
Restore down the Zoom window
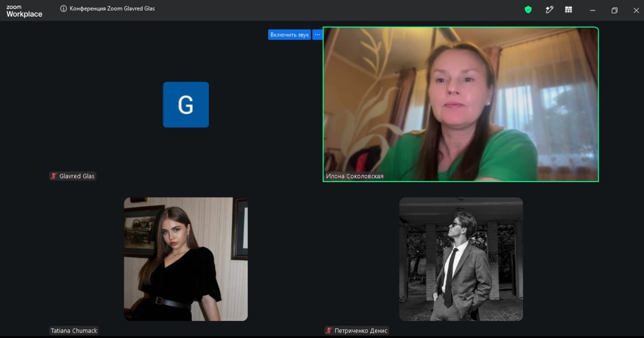[614, 10]
